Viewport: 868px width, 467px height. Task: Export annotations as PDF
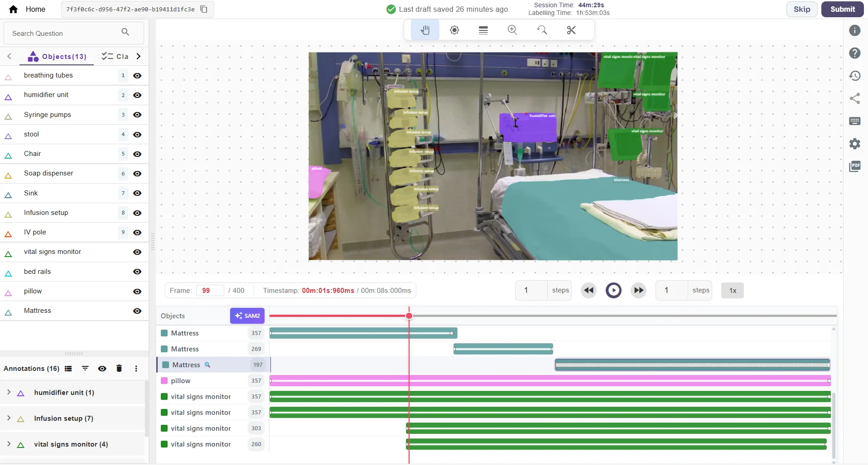tap(855, 166)
